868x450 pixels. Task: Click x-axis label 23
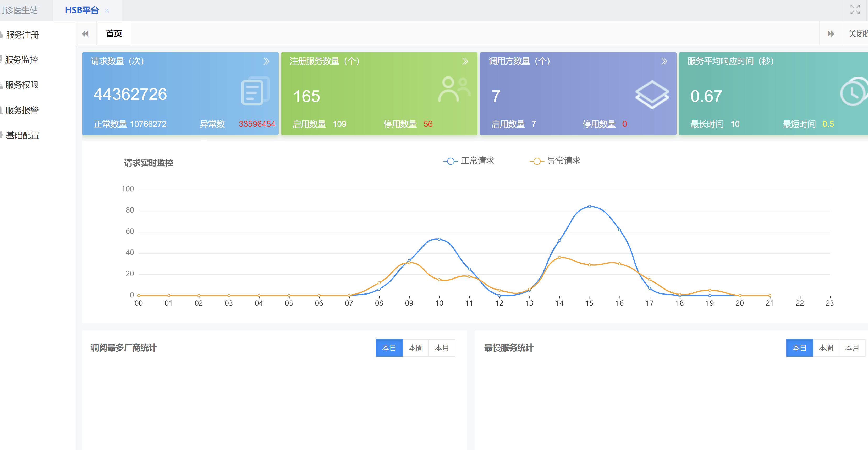829,303
